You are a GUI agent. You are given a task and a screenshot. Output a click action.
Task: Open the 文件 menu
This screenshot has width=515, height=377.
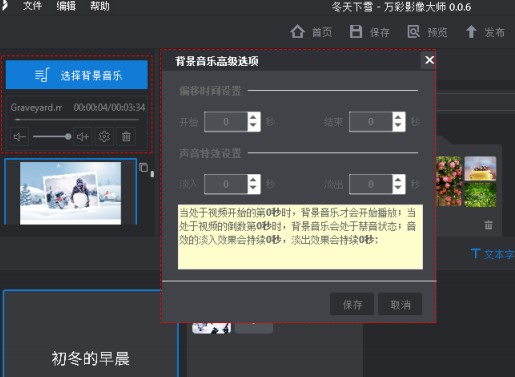pyautogui.click(x=32, y=6)
